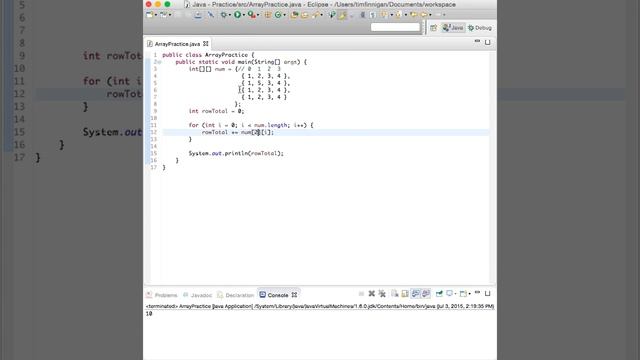Click the New file wizard icon
The image size is (640, 360).
(149, 15)
